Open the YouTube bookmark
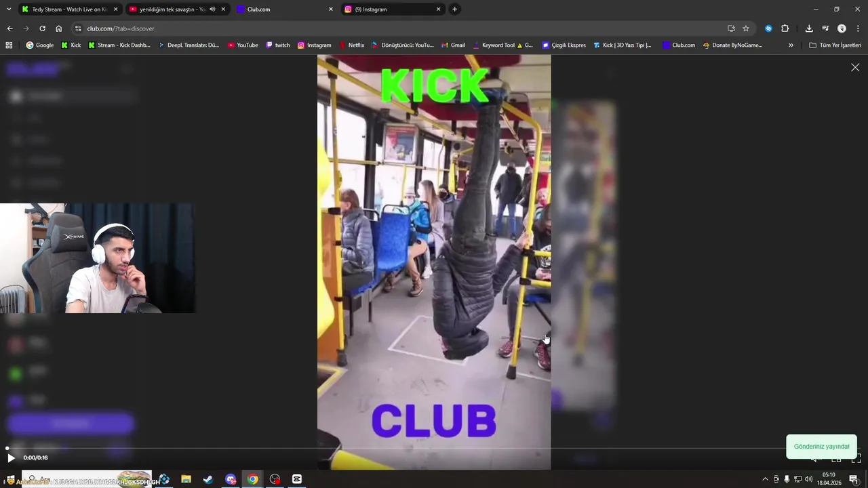 pos(243,45)
